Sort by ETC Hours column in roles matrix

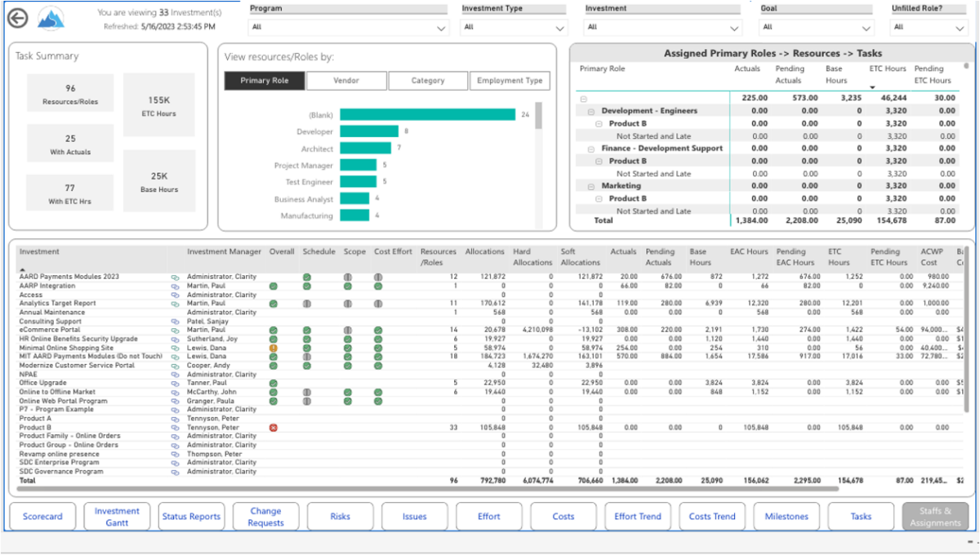tap(888, 69)
